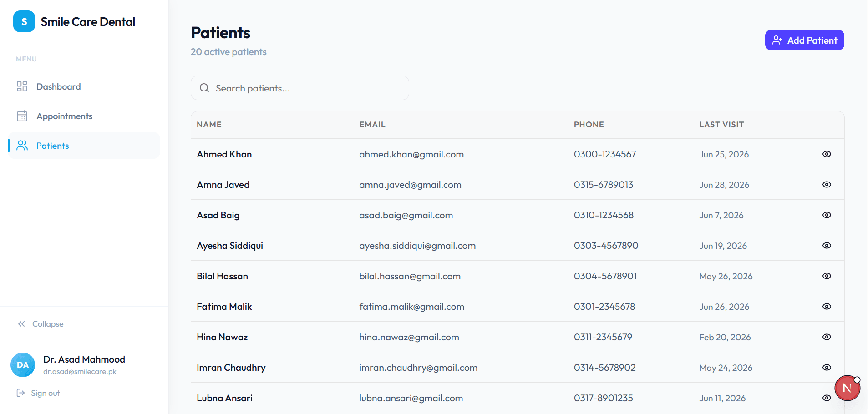Click email ahmed.khan@gmail.com
Image resolution: width=868 pixels, height=414 pixels.
[411, 154]
